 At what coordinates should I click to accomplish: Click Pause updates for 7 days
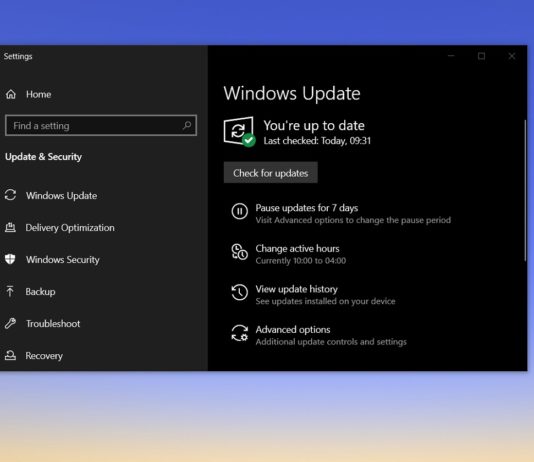click(x=307, y=208)
